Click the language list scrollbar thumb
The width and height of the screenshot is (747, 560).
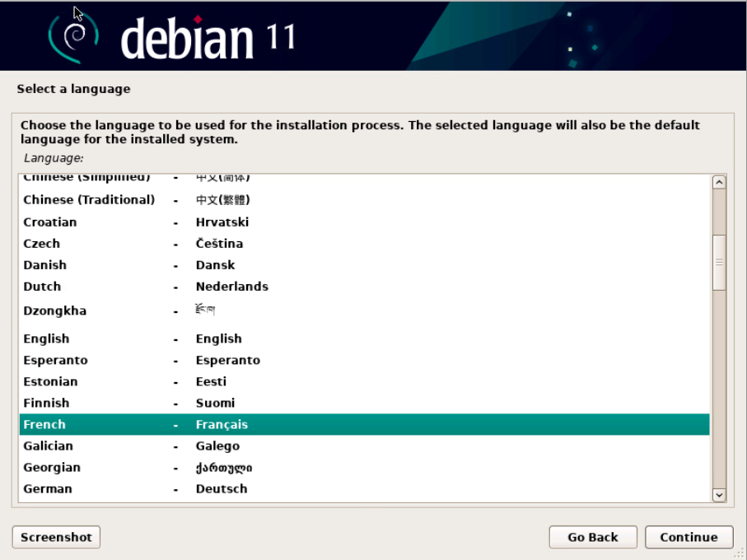[718, 262]
